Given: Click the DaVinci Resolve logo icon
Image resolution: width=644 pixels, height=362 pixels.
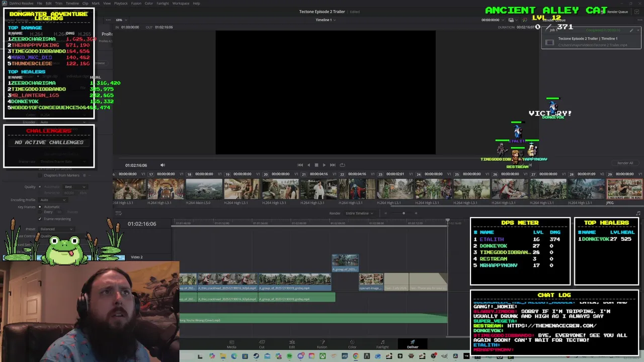Looking at the screenshot, I should click(4, 3).
